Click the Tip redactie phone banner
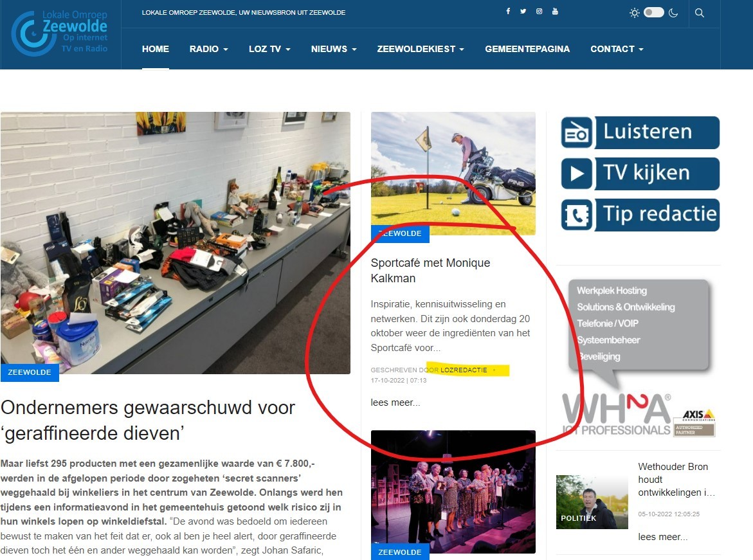The image size is (753, 560). click(x=640, y=215)
